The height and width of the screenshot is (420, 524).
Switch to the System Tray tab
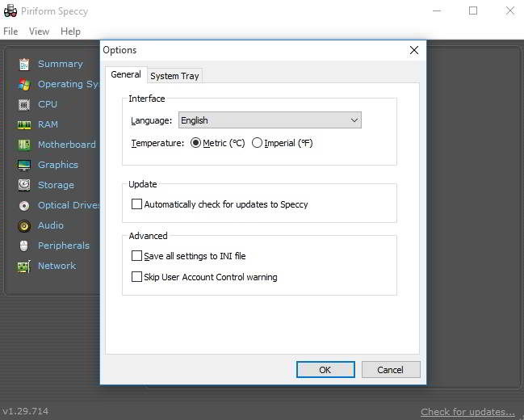(x=174, y=76)
